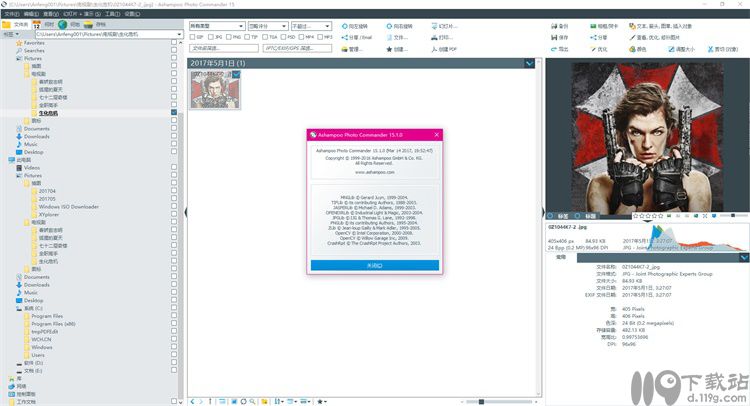
Task: Open the 查看 (View) menu
Action: 51,14
